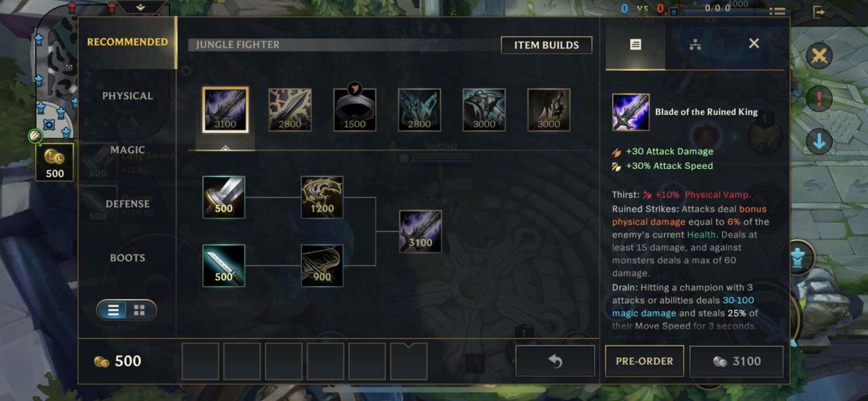Image resolution: width=868 pixels, height=401 pixels.
Task: Select the 2800 gold dagger item icon
Action: click(290, 110)
